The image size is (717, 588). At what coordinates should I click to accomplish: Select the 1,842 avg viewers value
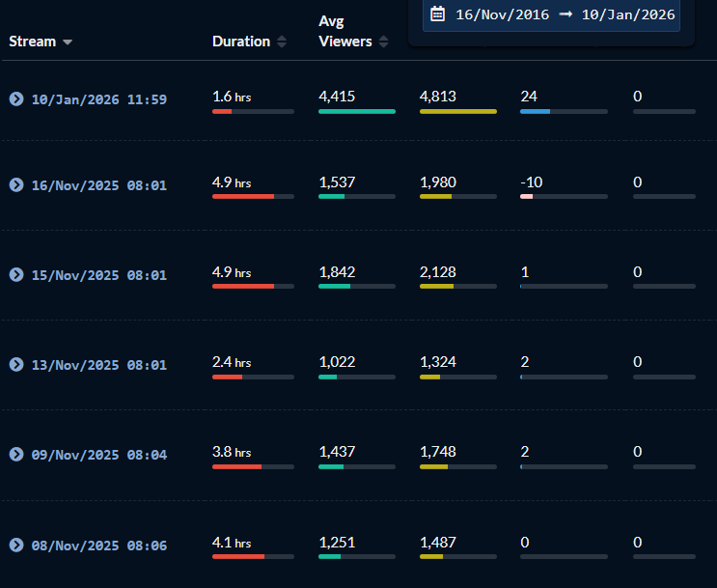pyautogui.click(x=337, y=272)
